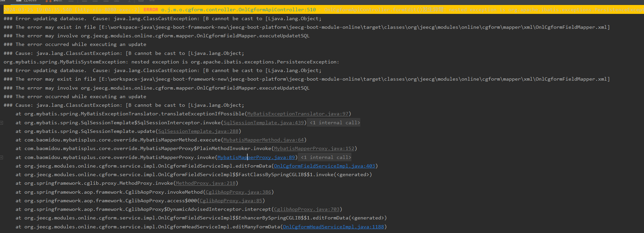644x233 pixels.
Task: Expand internal call after SqlSessionTemplate.java:439
Action: (x=334, y=123)
